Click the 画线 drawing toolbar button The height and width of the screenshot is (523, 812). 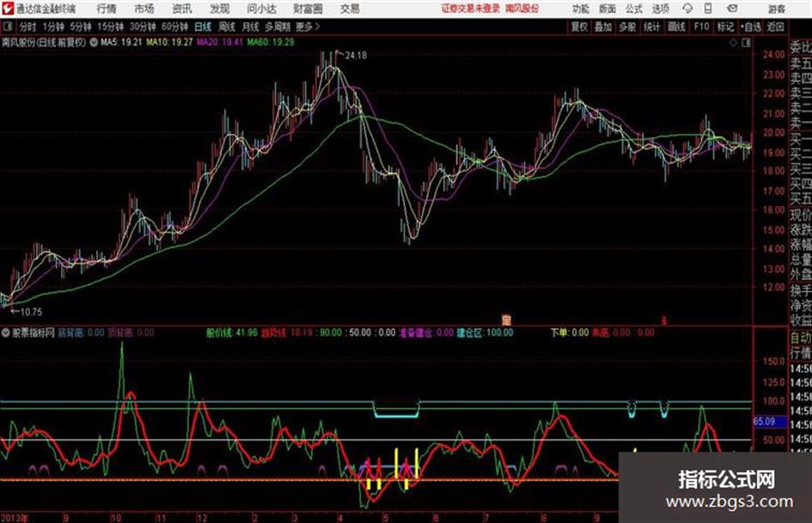click(x=676, y=27)
